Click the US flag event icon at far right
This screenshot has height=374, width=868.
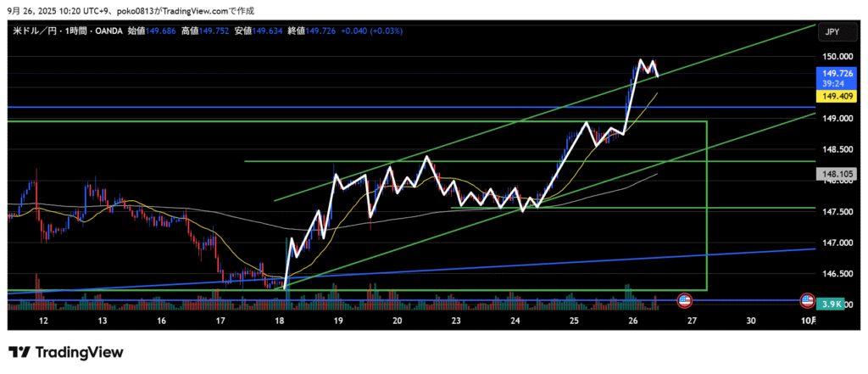(x=808, y=300)
